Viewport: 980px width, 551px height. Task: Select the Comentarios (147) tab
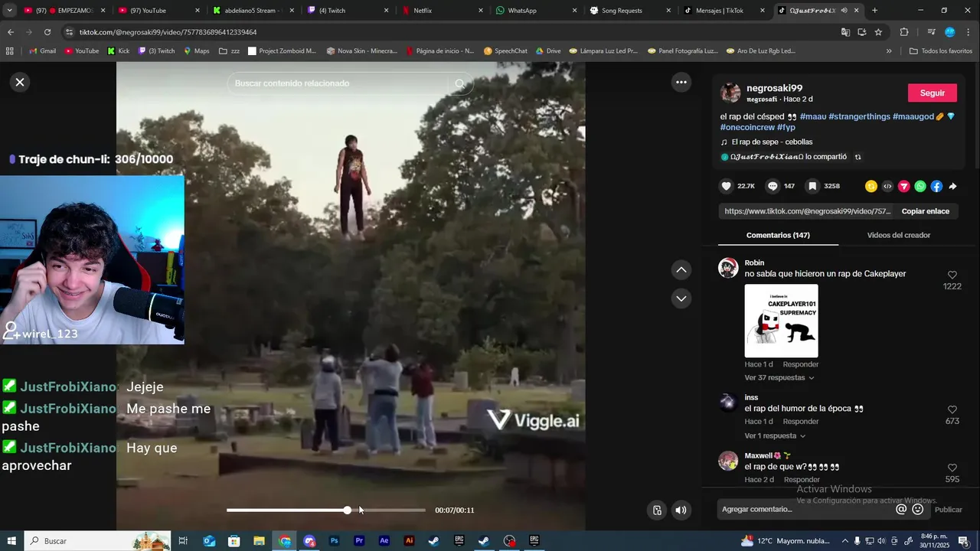coord(778,235)
